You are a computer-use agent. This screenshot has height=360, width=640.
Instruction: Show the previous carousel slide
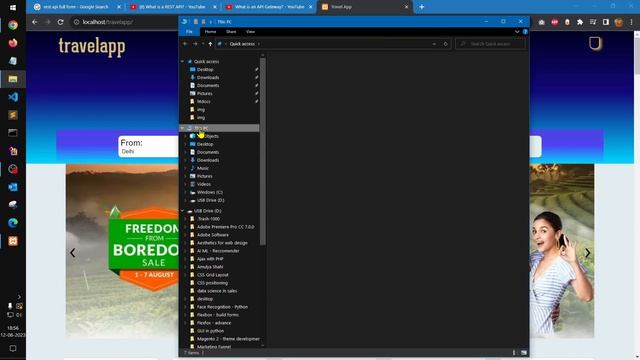pyautogui.click(x=73, y=253)
